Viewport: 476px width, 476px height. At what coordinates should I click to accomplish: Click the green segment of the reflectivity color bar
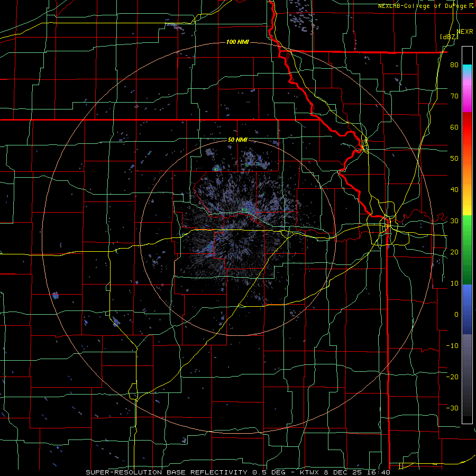tap(467, 250)
